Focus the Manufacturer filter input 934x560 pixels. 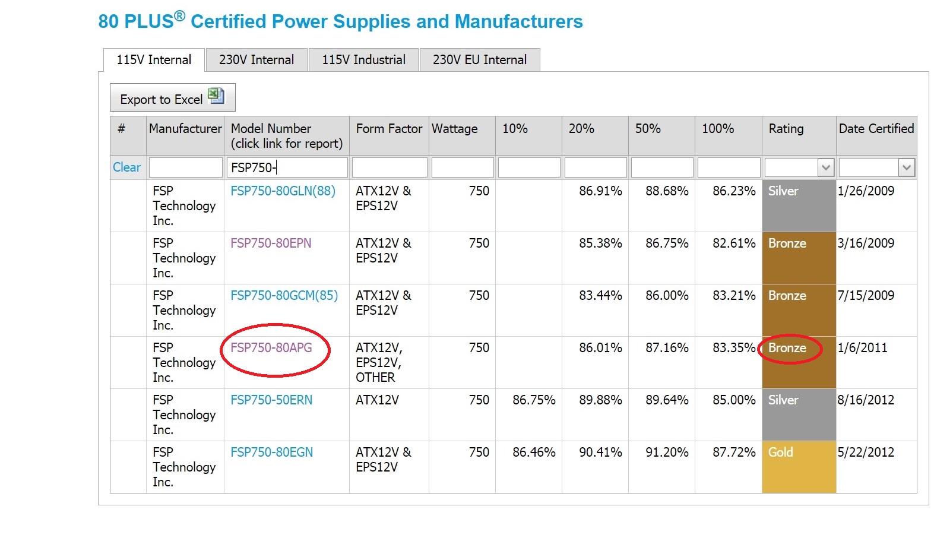tap(186, 168)
